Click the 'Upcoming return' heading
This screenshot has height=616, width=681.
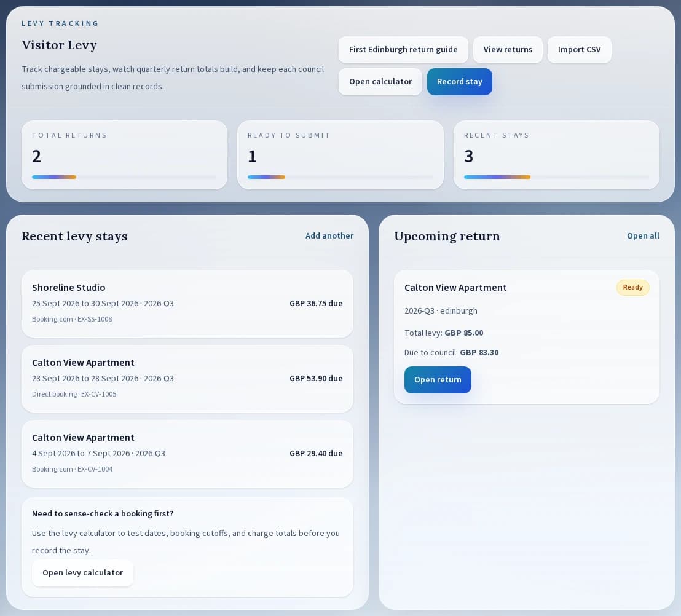coord(447,236)
